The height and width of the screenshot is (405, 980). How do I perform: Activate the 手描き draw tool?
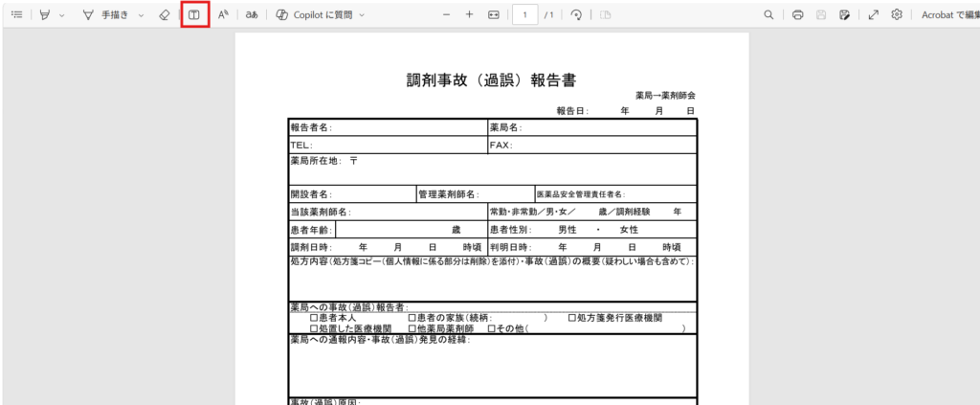(105, 15)
